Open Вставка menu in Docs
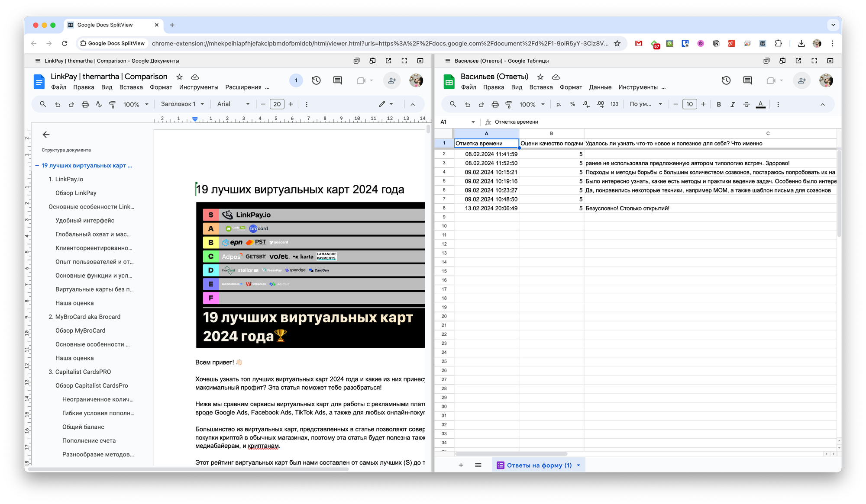 [x=131, y=87]
